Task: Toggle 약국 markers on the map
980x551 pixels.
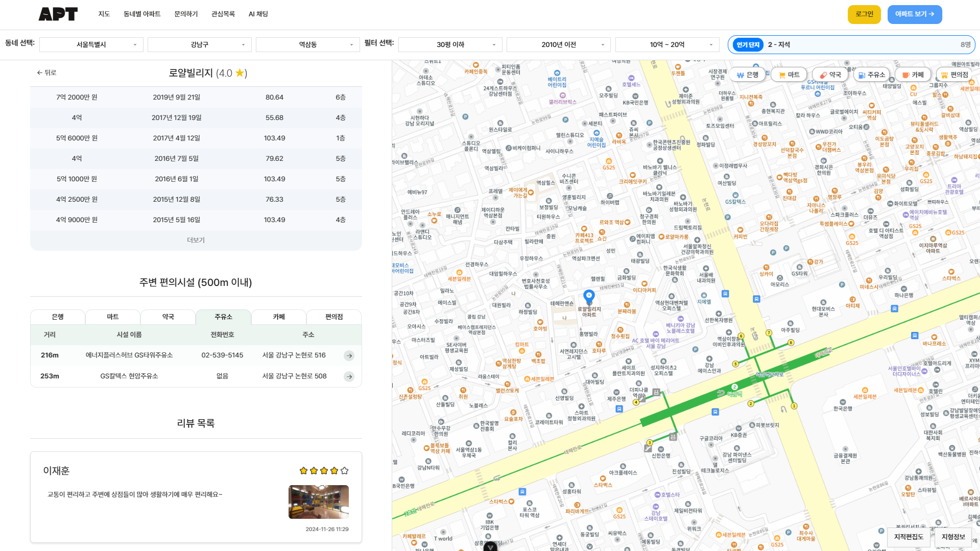Action: pos(830,75)
